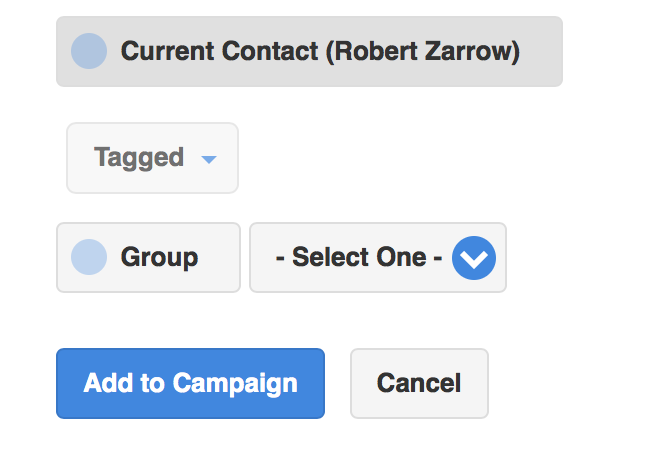
Task: Click the blue circular chevron icon
Action: pyautogui.click(x=474, y=258)
